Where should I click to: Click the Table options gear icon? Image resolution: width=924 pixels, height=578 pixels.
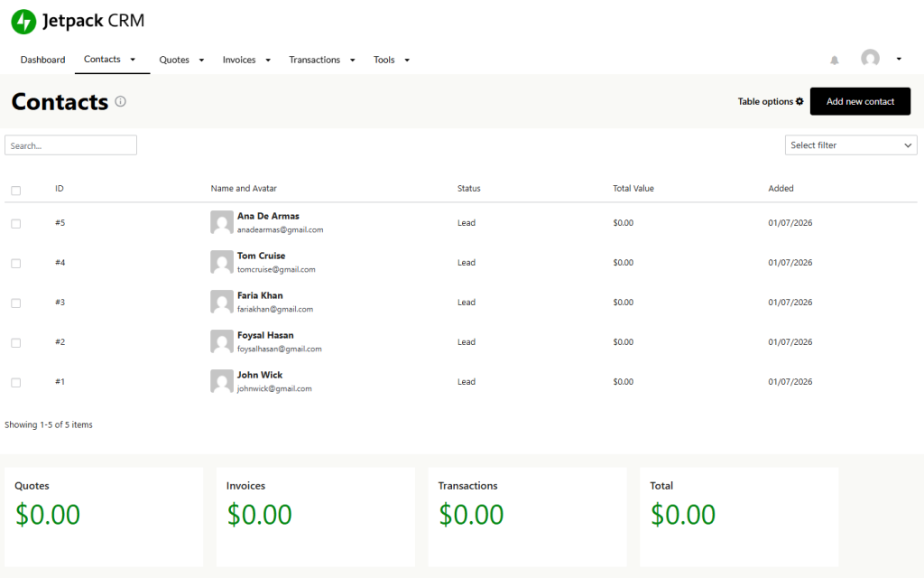[x=799, y=101]
